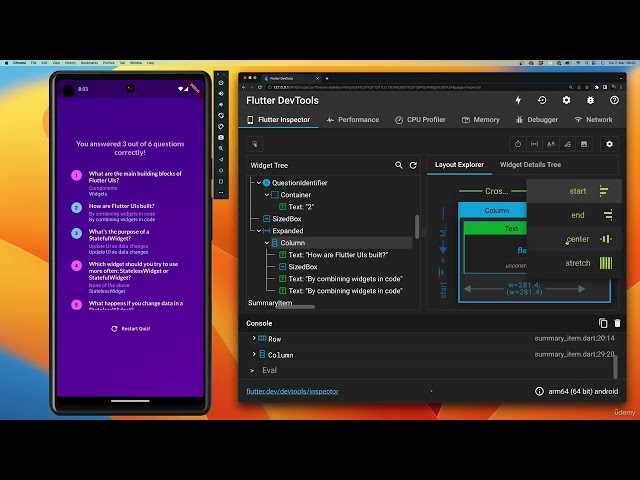This screenshot has height=480, width=640.
Task: Click the emulator home circle icon
Action: tap(221, 171)
